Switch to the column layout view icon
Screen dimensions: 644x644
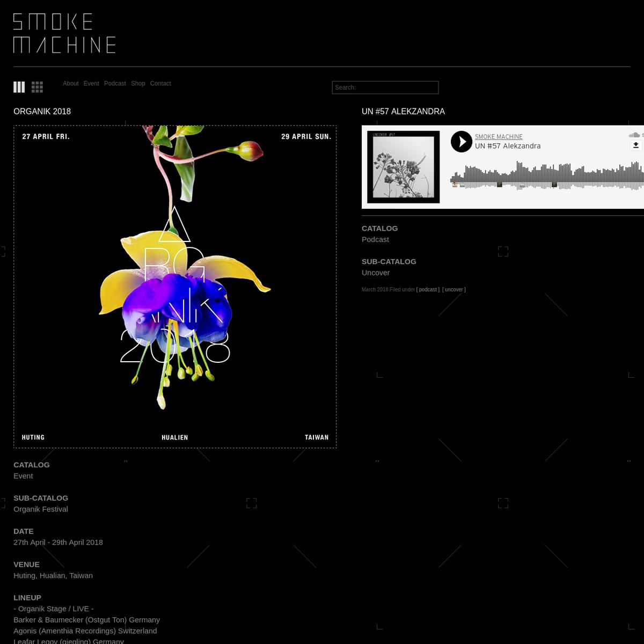tap(19, 87)
